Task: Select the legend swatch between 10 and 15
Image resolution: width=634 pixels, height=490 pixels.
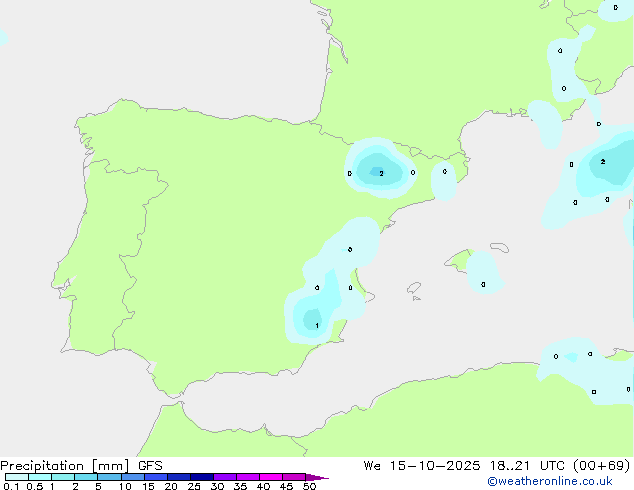Action: point(133,477)
